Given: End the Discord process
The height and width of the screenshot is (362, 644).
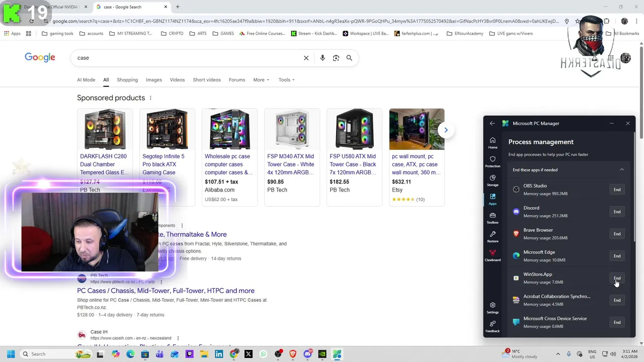Looking at the screenshot, I should [x=617, y=212].
